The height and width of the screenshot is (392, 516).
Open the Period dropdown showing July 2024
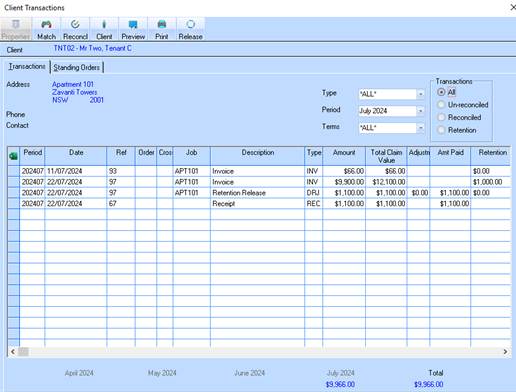421,111
